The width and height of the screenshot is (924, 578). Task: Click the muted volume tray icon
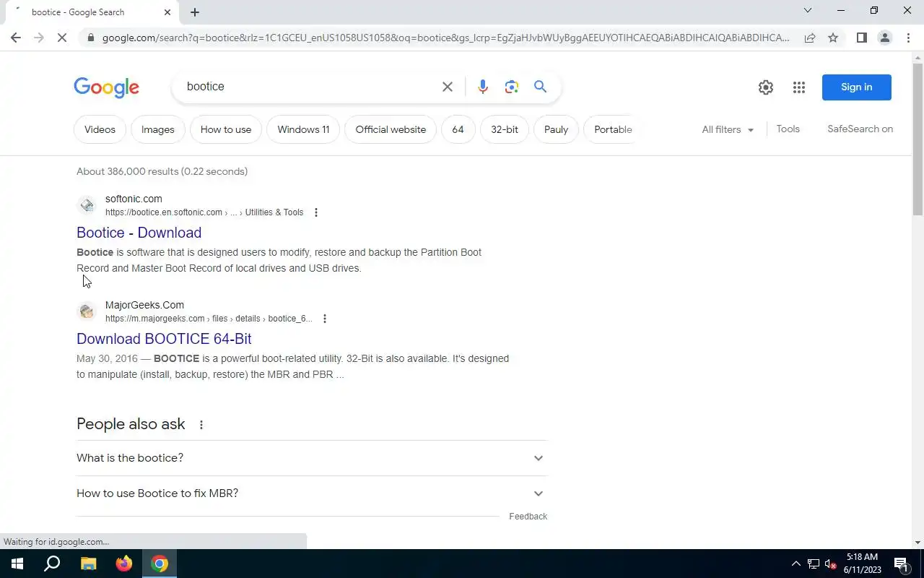(831, 564)
